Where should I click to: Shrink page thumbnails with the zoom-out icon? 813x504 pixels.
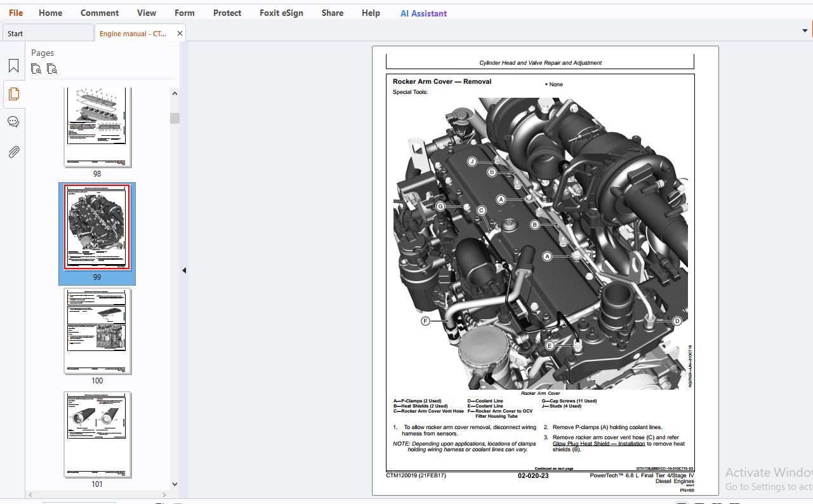tap(52, 69)
